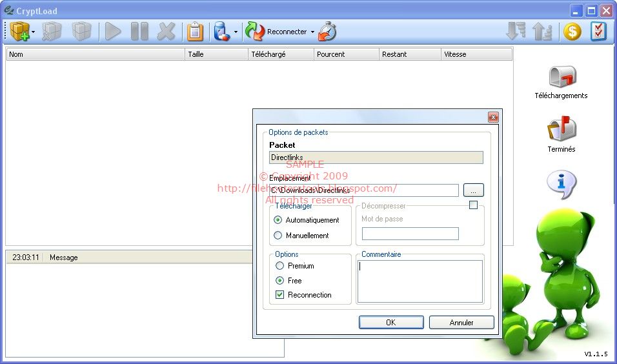This screenshot has width=617, height=364.
Task: Click the move up sort icon
Action: click(x=542, y=32)
